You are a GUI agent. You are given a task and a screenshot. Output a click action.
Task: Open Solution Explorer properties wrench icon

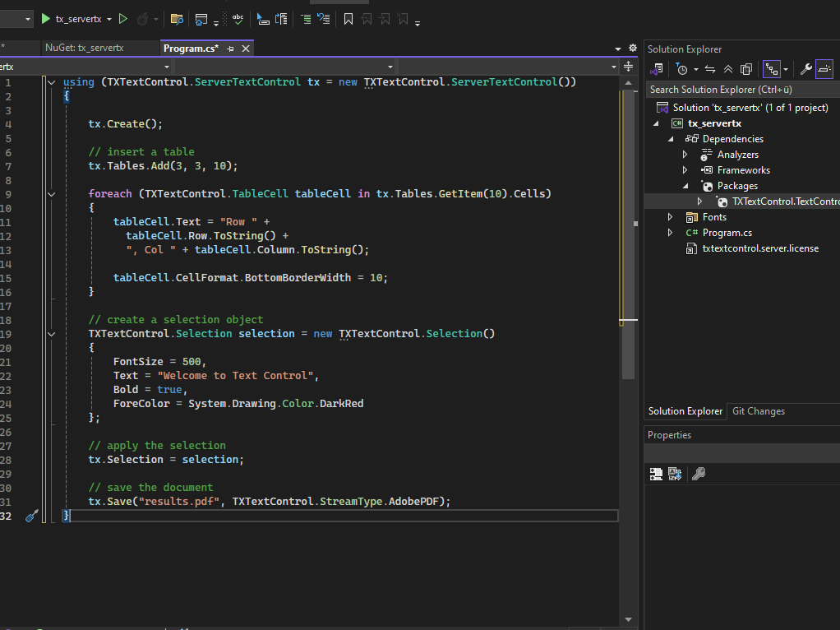coord(805,69)
